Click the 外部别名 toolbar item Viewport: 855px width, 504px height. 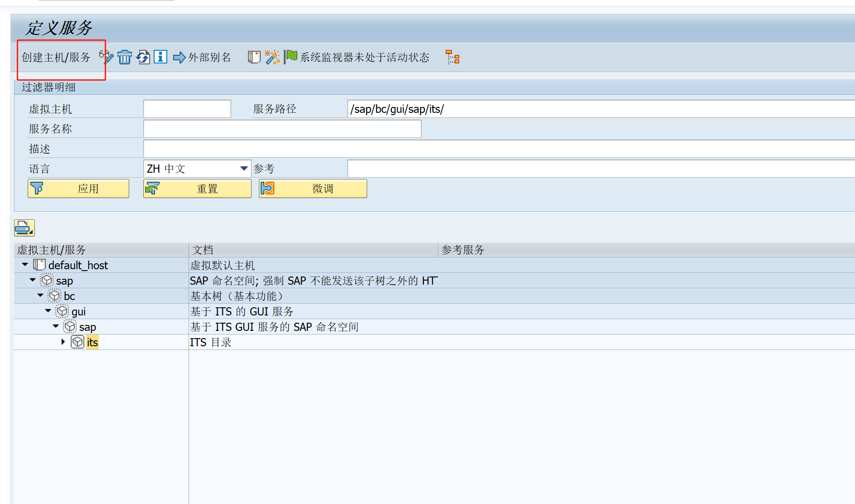click(209, 57)
